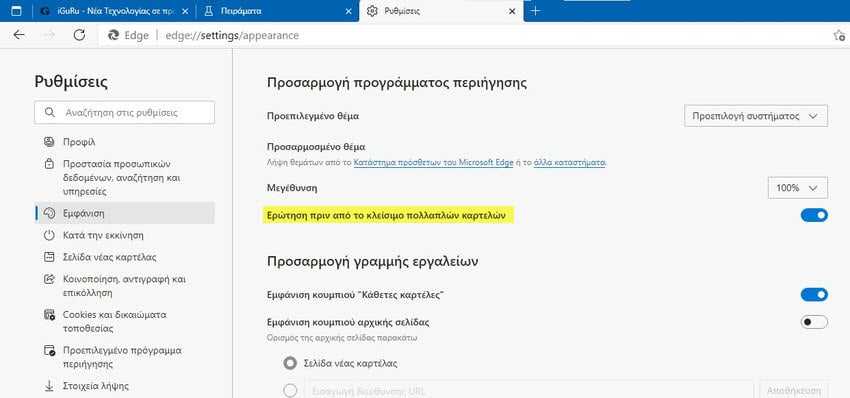The width and height of the screenshot is (850, 398).
Task: Switch to the Πειράματα tab
Action: point(275,11)
